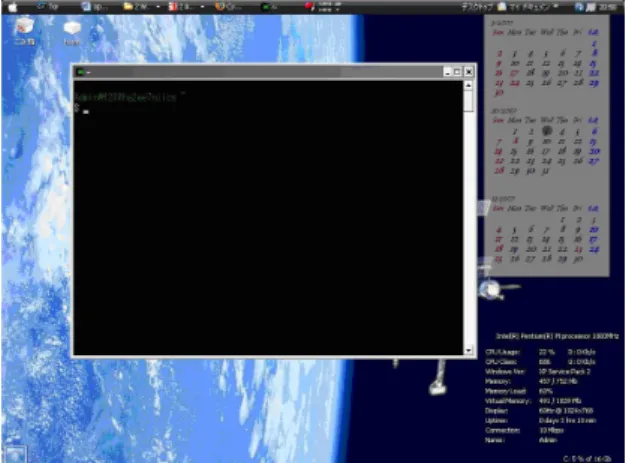Switch to the Firefox taskbar item
626x463 pixels.
(228, 6)
